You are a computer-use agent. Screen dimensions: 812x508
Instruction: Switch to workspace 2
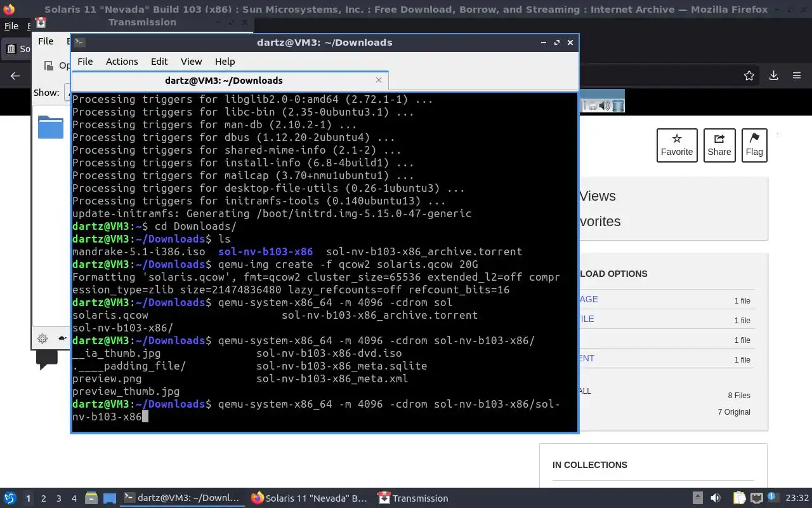click(43, 498)
